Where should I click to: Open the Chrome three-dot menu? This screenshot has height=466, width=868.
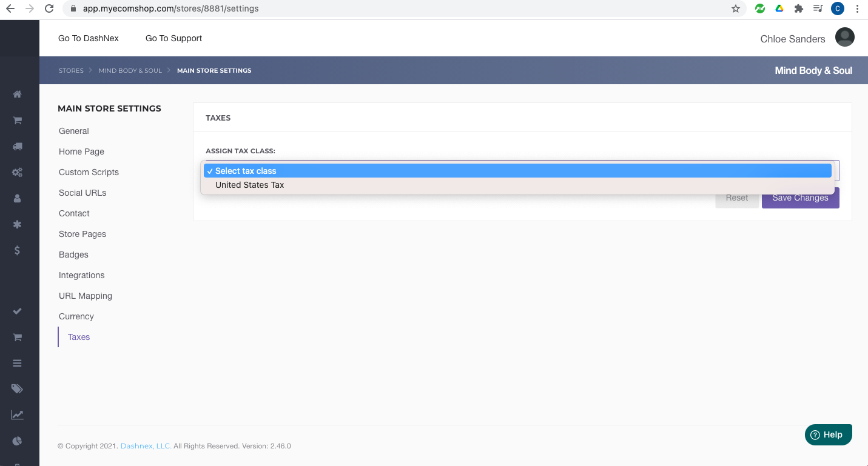(x=857, y=8)
